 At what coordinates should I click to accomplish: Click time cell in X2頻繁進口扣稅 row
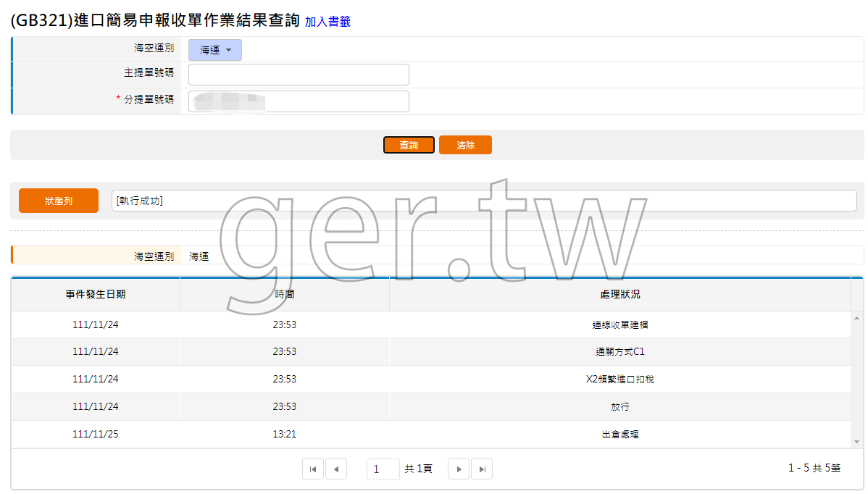(285, 380)
